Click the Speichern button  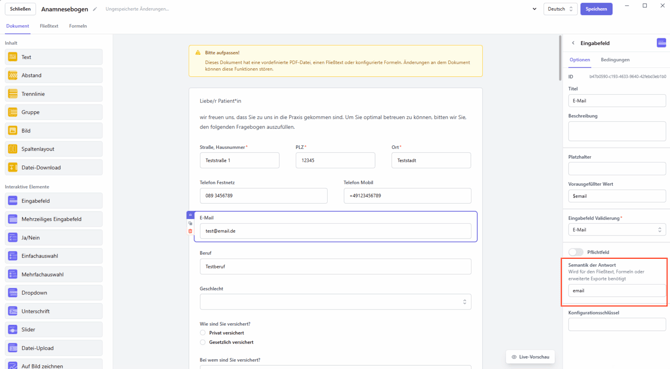tap(596, 9)
